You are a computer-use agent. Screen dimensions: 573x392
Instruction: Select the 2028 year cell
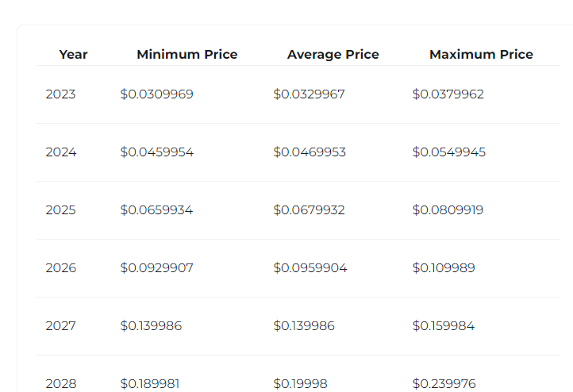click(61, 383)
